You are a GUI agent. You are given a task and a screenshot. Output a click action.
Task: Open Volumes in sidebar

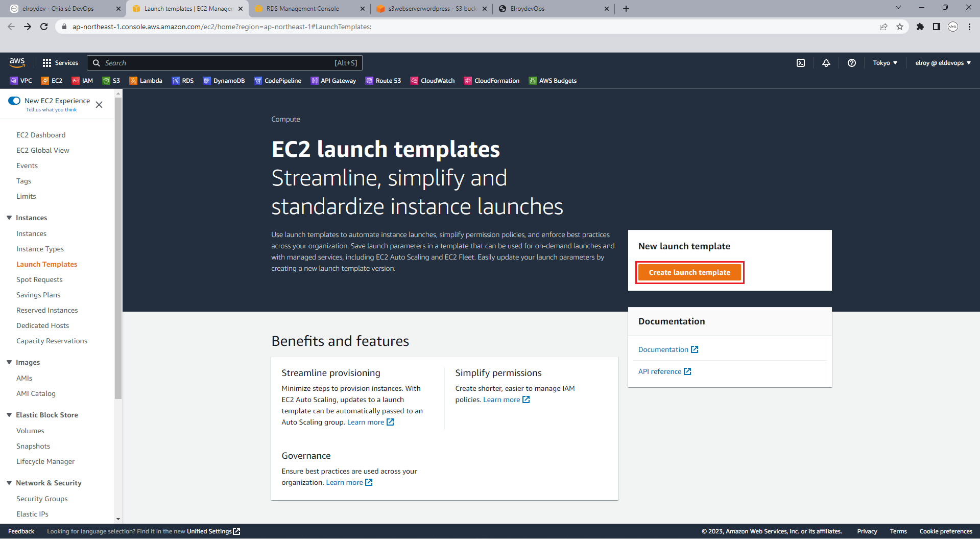30,431
